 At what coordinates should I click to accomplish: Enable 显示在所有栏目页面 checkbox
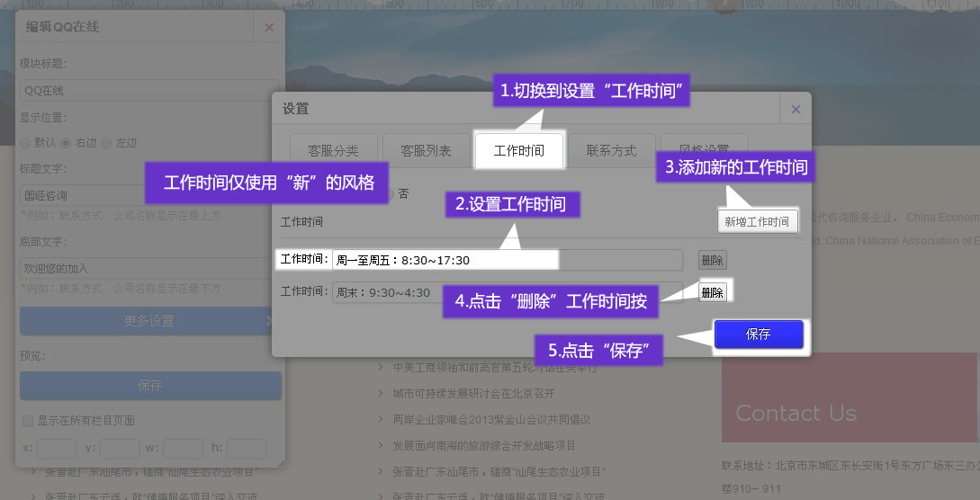pos(27,420)
